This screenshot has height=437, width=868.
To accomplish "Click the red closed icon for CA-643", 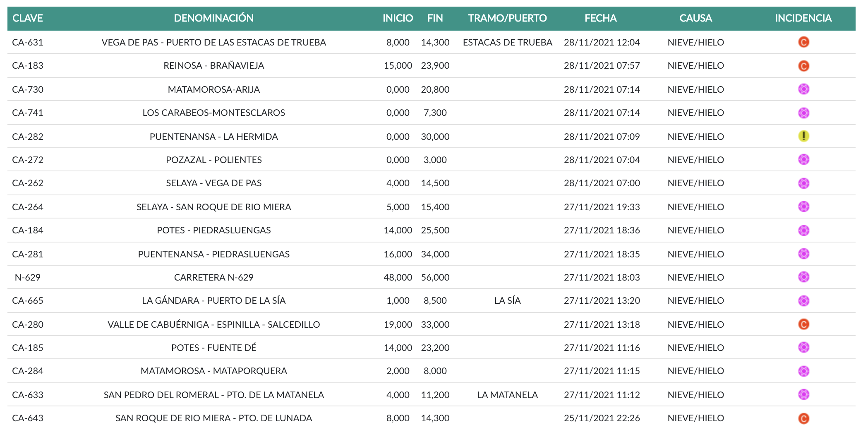I will 803,418.
